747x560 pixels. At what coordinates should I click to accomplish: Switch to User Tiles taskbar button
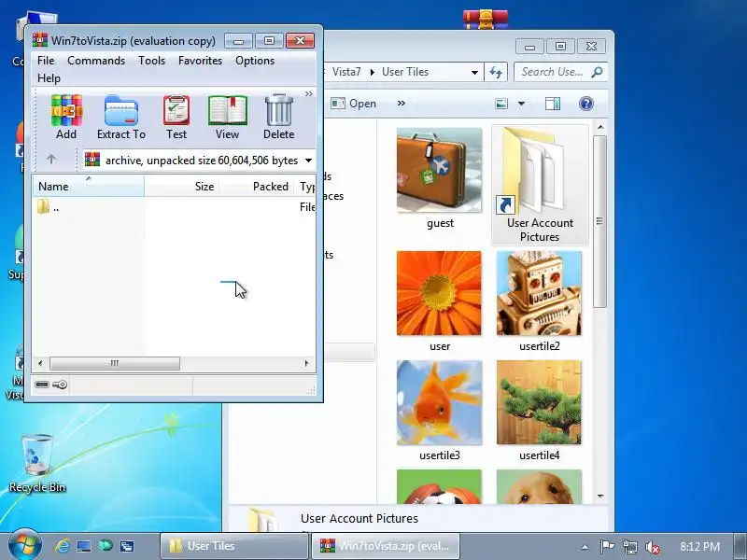pos(233,546)
